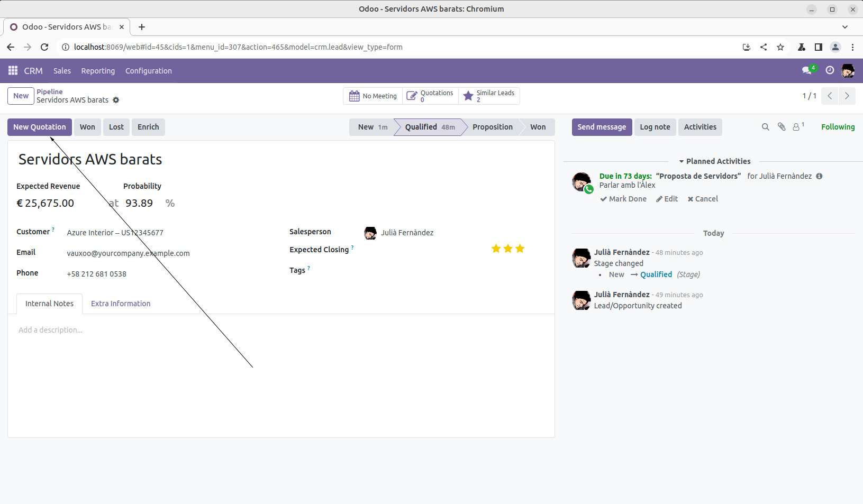Move the stage to Proposition

point(492,127)
